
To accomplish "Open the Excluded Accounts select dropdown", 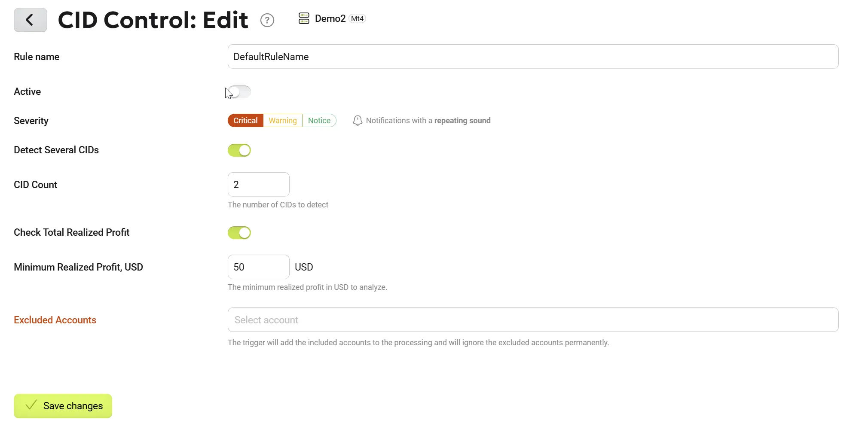I will tap(533, 320).
